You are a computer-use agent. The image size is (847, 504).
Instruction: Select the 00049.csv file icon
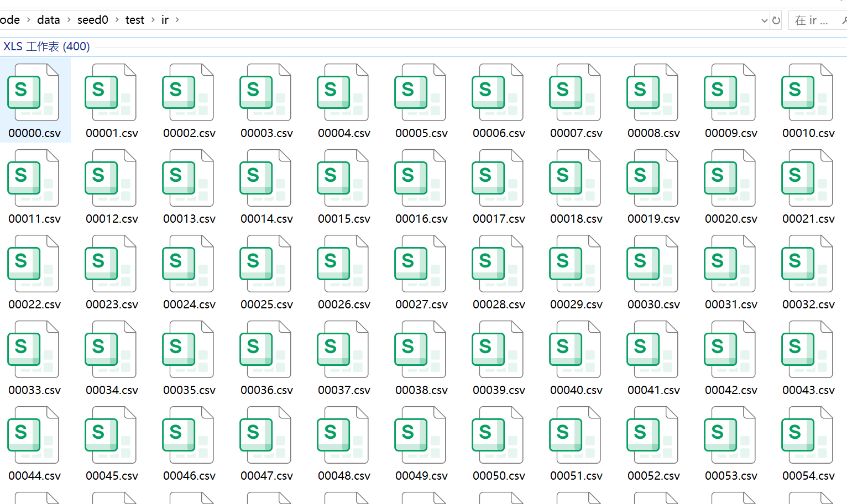[x=420, y=435]
